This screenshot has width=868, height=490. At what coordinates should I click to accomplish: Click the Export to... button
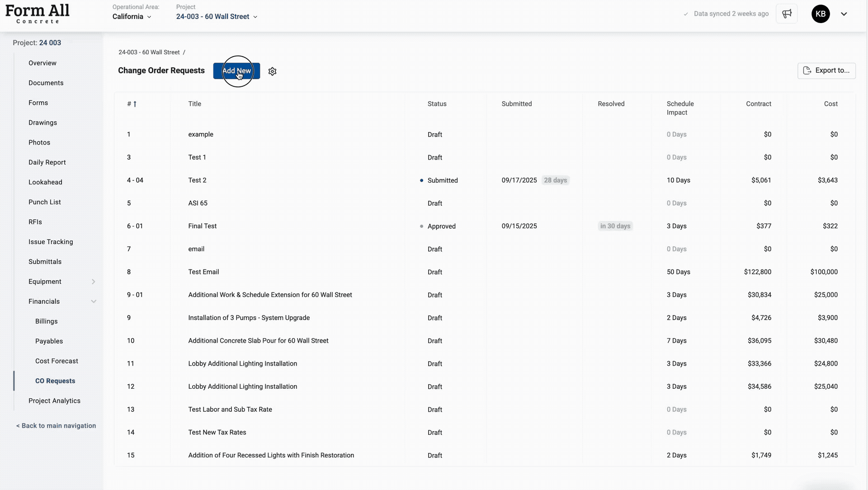[826, 71]
